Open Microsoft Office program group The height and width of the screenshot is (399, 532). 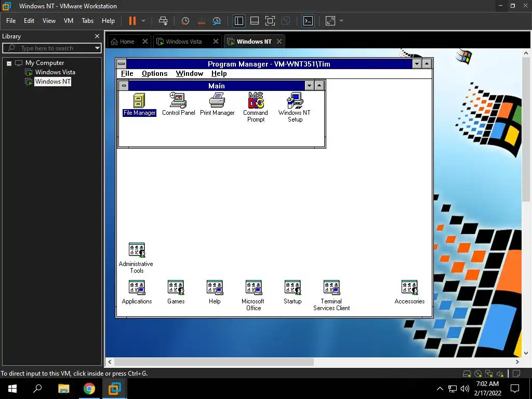[254, 295]
